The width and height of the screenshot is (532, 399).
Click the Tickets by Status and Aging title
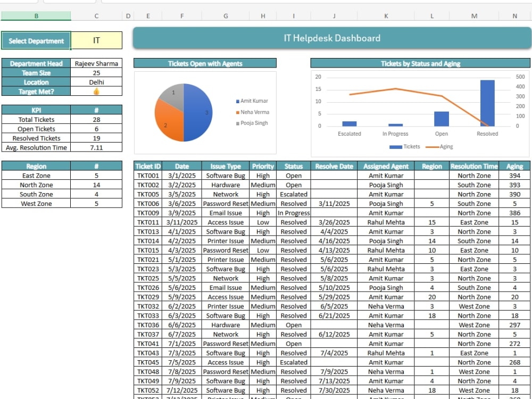[x=420, y=63]
